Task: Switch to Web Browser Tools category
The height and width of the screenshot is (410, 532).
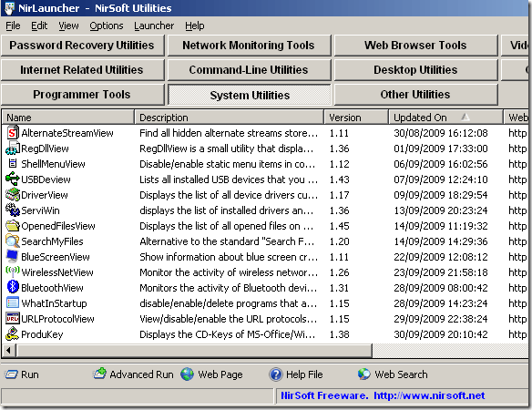Action: [x=415, y=46]
